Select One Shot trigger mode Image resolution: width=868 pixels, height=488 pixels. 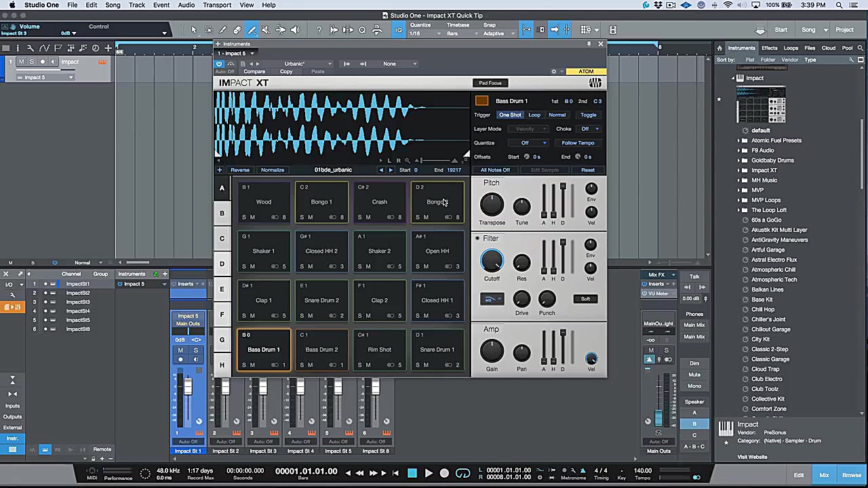[510, 115]
